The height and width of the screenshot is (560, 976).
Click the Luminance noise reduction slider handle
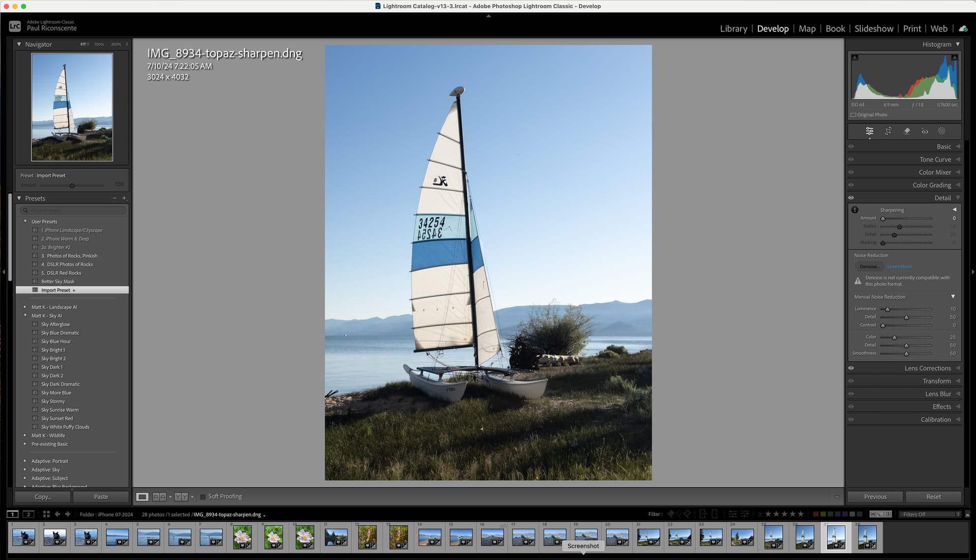(888, 309)
